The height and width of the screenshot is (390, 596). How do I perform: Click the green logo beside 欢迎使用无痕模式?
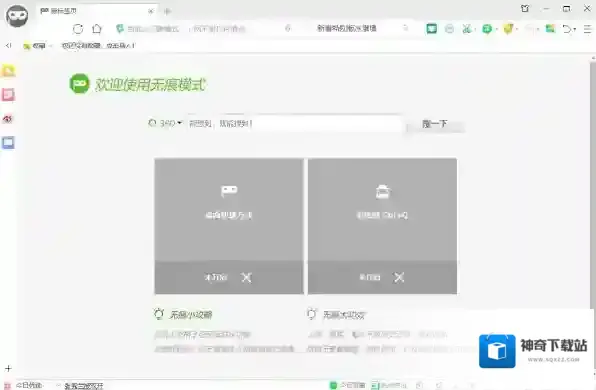coord(79,84)
